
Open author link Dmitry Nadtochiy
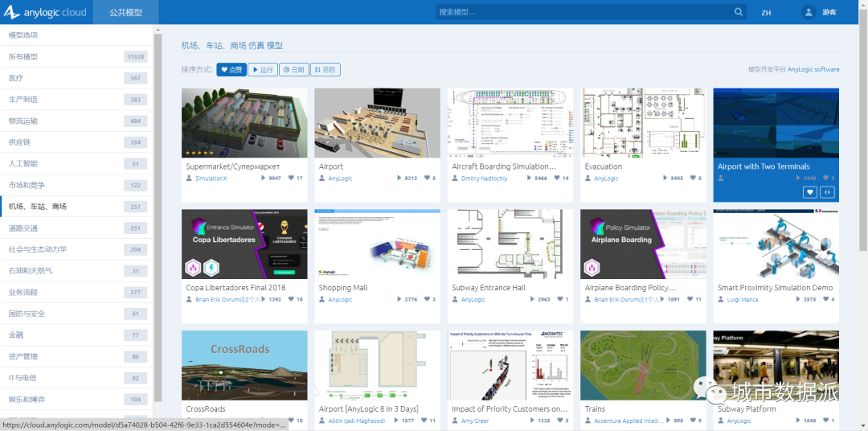click(x=485, y=179)
